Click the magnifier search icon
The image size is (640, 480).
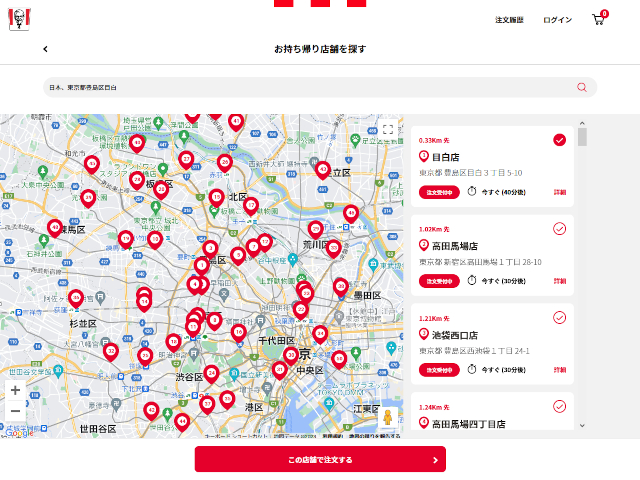[x=582, y=87]
